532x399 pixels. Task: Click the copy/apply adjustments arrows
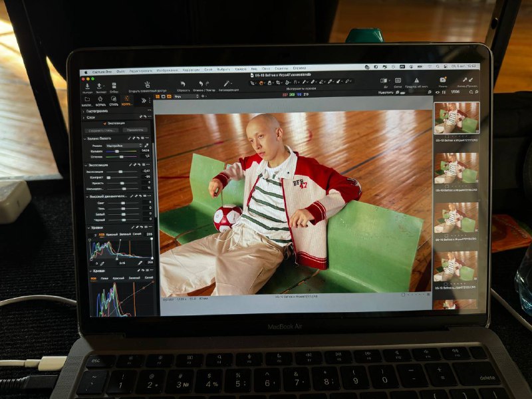click(467, 80)
